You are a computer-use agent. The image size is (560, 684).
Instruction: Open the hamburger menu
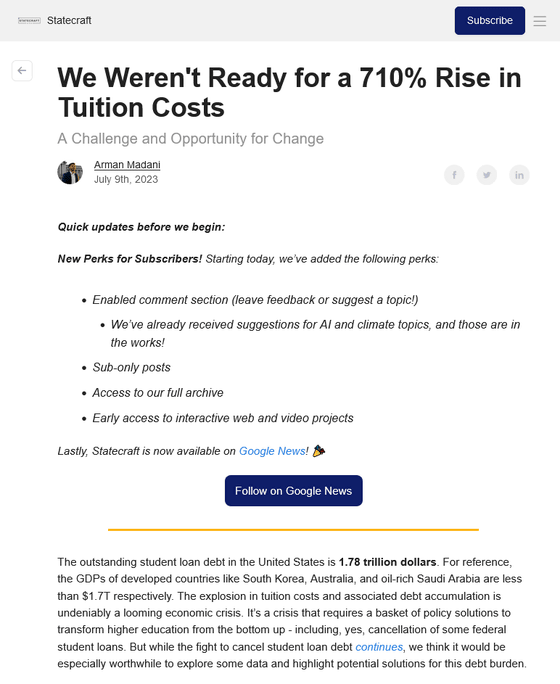pyautogui.click(x=540, y=21)
